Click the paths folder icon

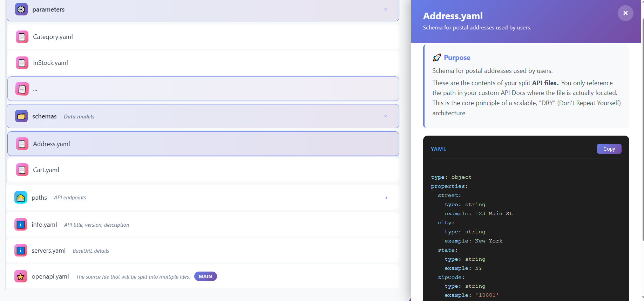click(21, 198)
